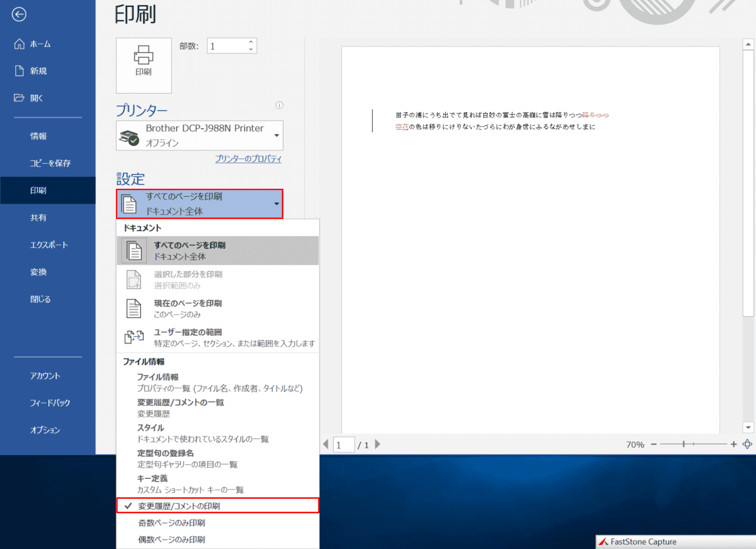Select 定型句の登録名 option

tap(218, 459)
